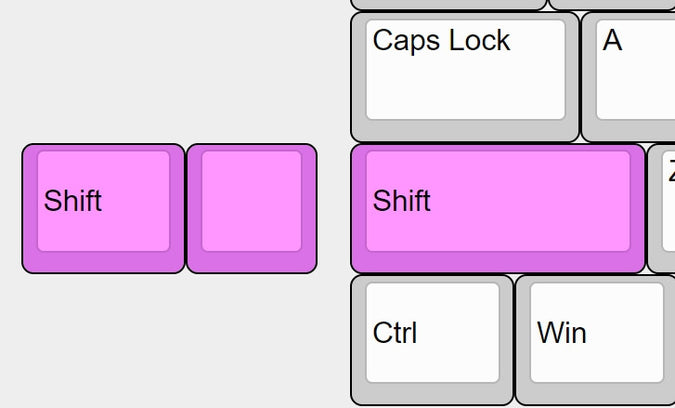Screen dimensions: 675x408
Task: Click the "Shift" text on the small standalone key
Action: pos(73,201)
